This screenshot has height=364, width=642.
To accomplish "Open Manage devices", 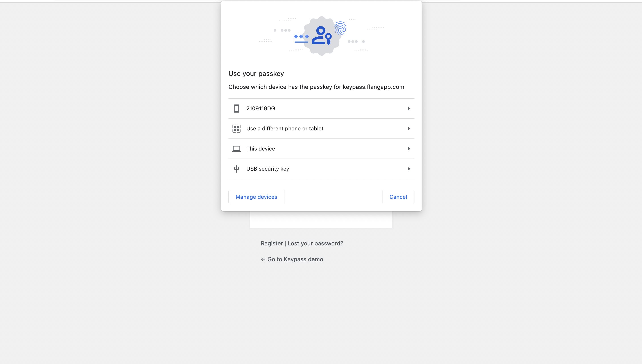I will [256, 197].
